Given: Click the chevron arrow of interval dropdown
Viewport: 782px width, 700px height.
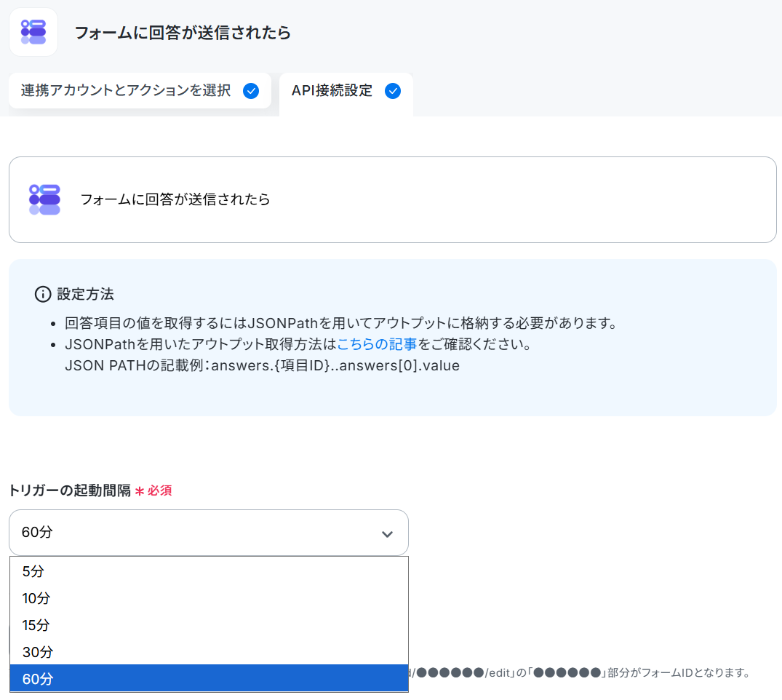Looking at the screenshot, I should tap(387, 534).
